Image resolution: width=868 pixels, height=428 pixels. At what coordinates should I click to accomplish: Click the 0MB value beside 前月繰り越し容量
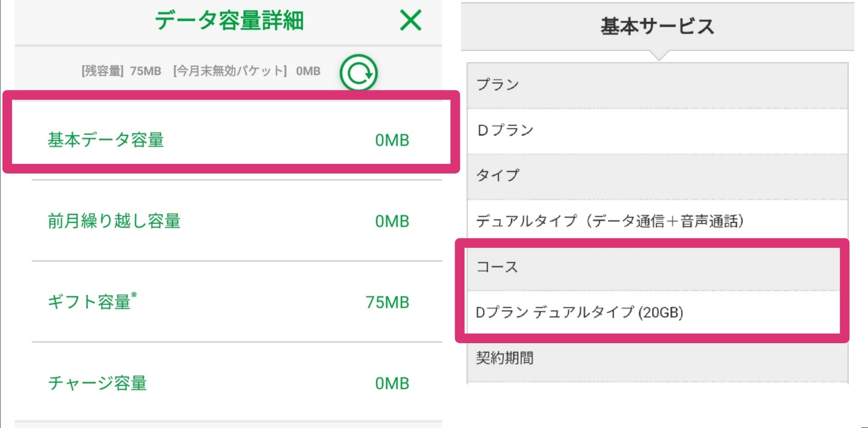tap(392, 221)
